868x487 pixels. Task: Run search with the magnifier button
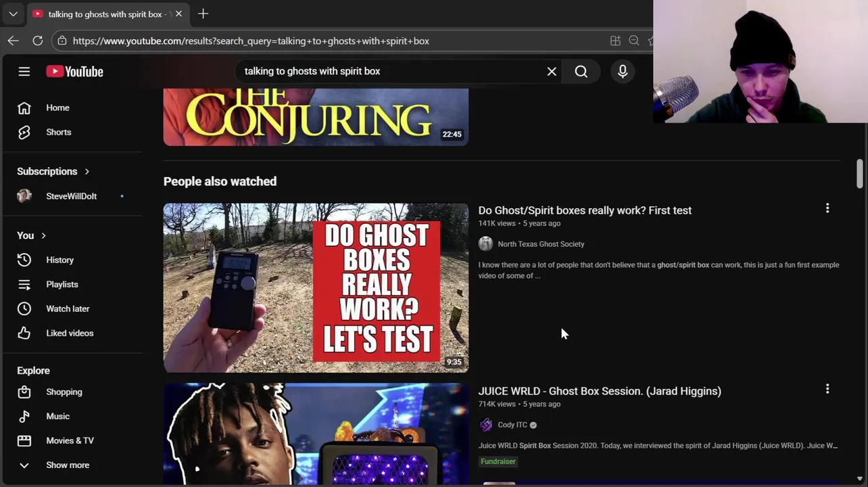pyautogui.click(x=581, y=71)
